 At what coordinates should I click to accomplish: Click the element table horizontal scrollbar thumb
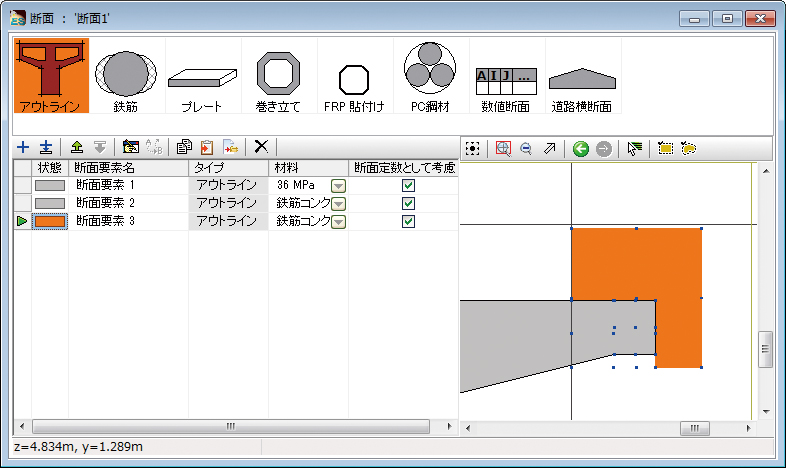[x=231, y=427]
